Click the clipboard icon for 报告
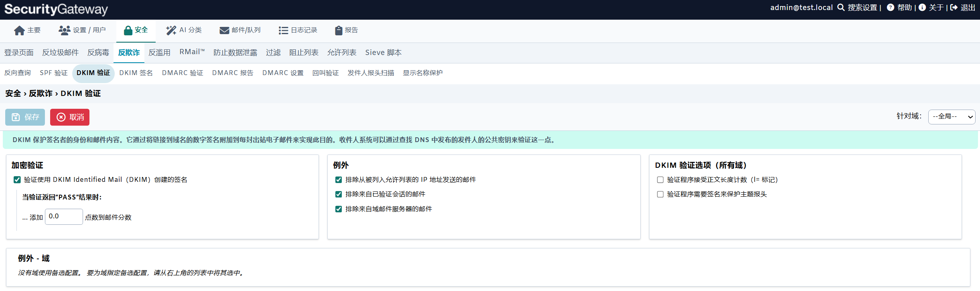 pos(339,31)
